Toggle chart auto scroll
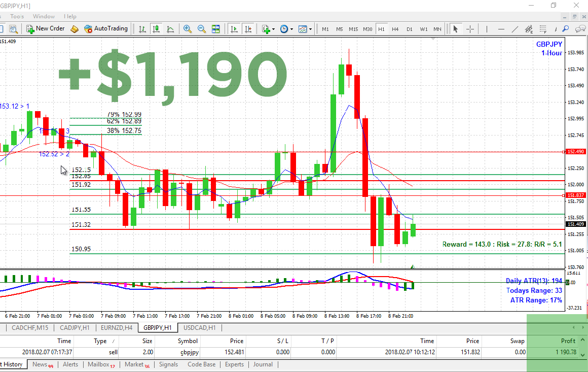 234,29
